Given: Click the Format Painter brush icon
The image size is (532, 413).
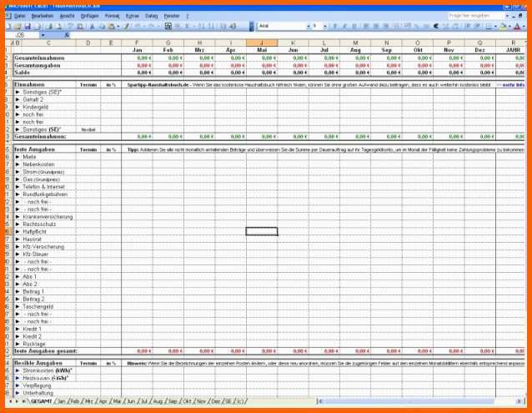Looking at the screenshot, I should [127, 26].
